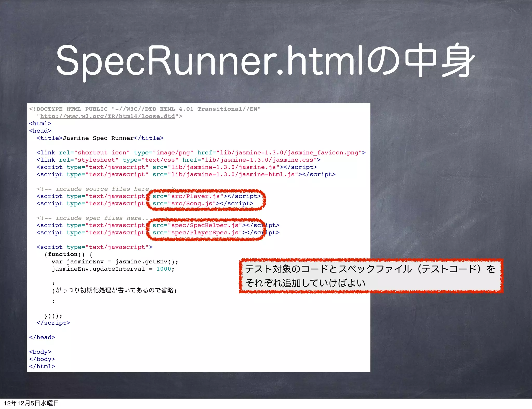The width and height of the screenshot is (532, 409).
Task: Click the spec/SpecHelper.js script reference
Action: [216, 225]
